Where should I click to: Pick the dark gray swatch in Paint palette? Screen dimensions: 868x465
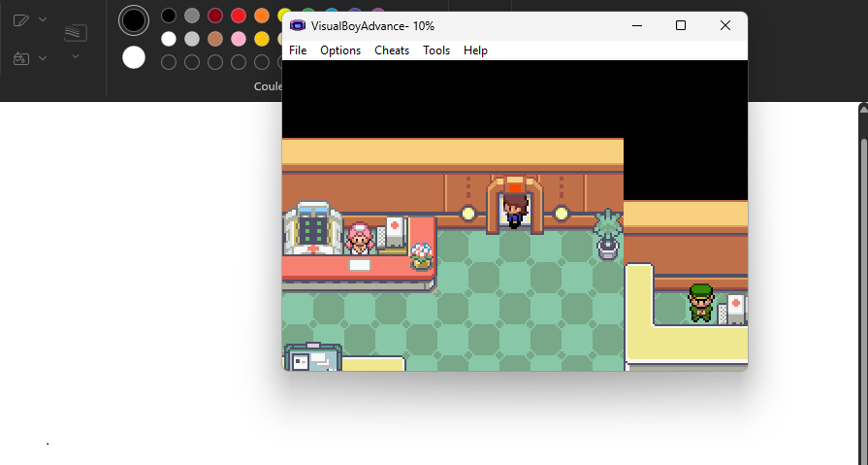tap(192, 16)
